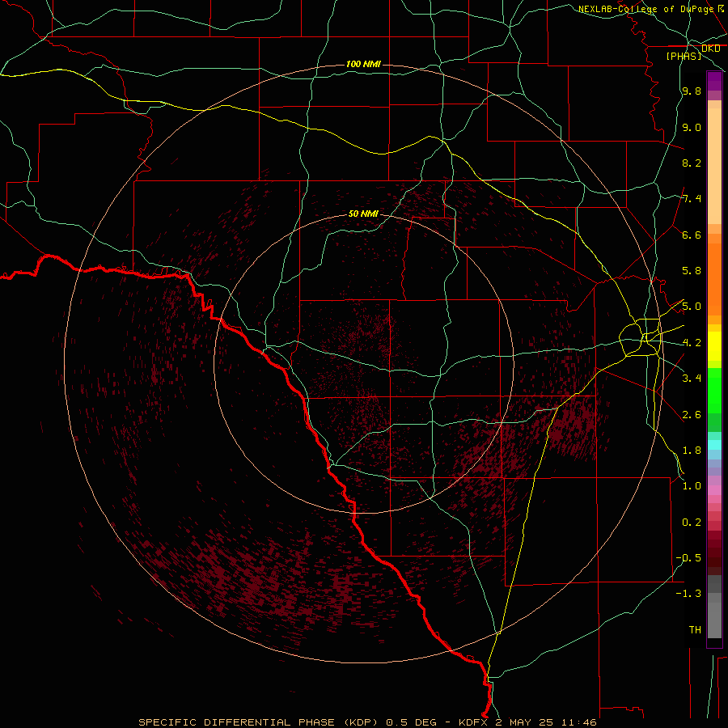Click the 50 NMI range ring label

(x=363, y=214)
